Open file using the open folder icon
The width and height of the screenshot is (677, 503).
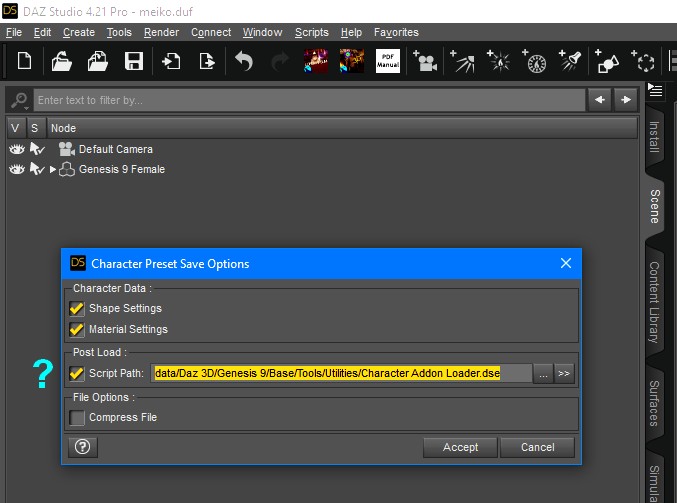pyautogui.click(x=61, y=61)
